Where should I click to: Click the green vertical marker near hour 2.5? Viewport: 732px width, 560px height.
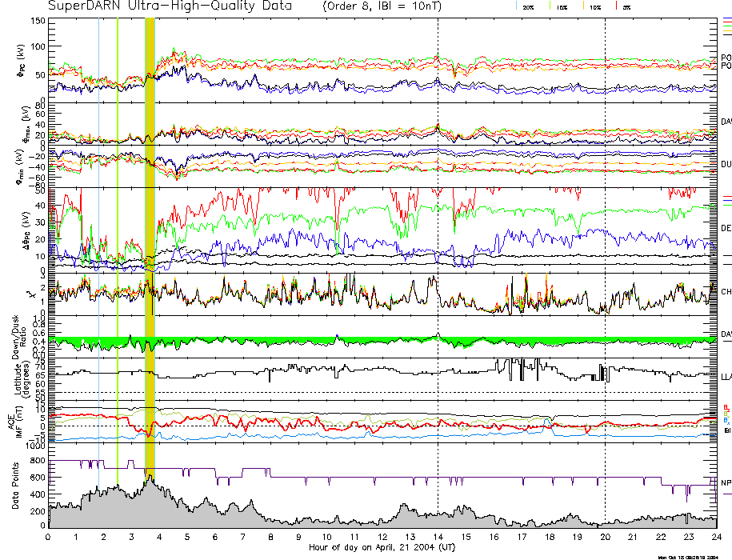click(118, 240)
